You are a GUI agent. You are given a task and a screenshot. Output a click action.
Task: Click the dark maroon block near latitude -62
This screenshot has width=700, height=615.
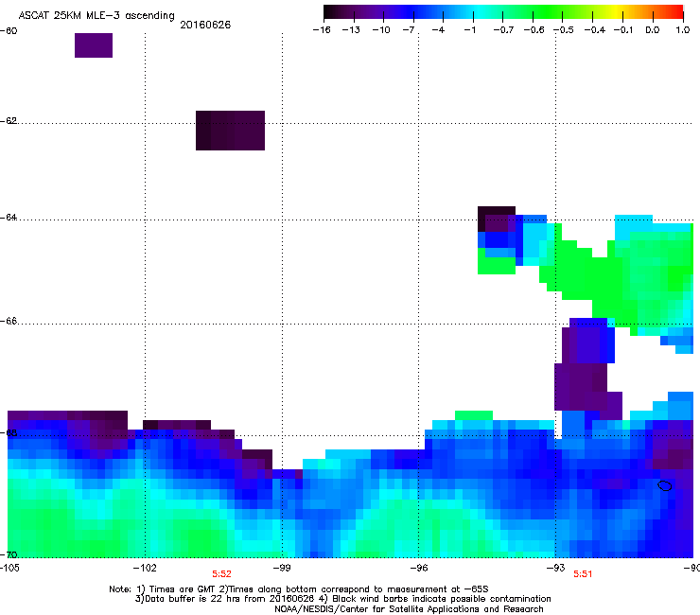pos(231,131)
